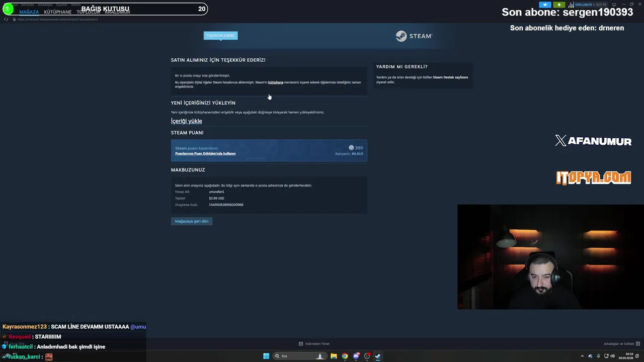Click the TEŞEKKÜR EDERİZ! step tab

click(x=220, y=36)
